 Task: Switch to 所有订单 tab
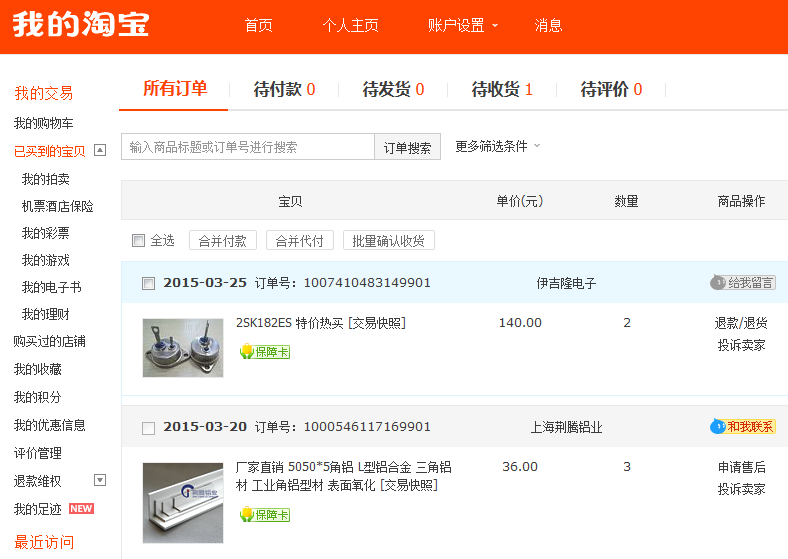(175, 88)
